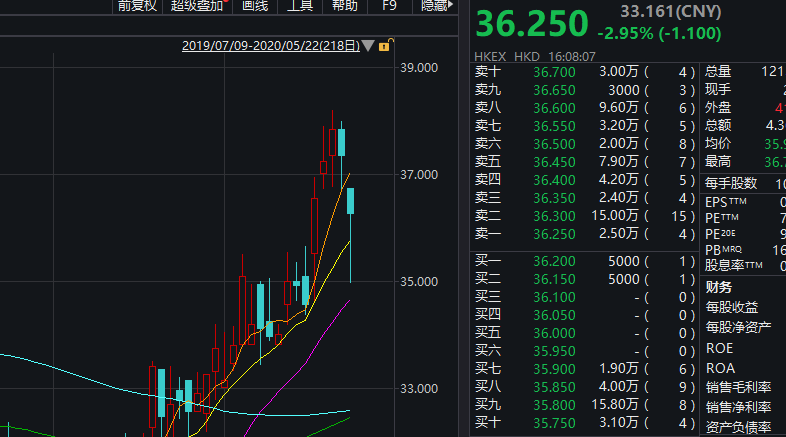Click the 每股收益 row
786x437 pixels.
(732, 307)
